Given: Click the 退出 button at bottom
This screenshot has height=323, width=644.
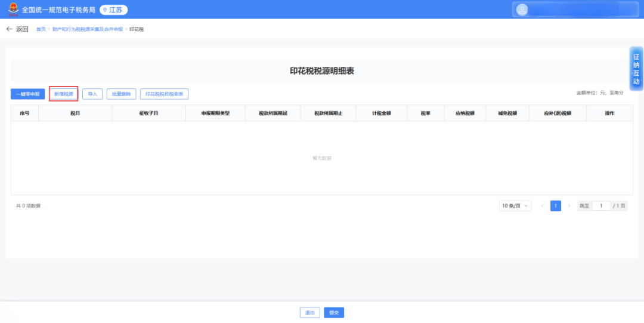Looking at the screenshot, I should tap(309, 313).
